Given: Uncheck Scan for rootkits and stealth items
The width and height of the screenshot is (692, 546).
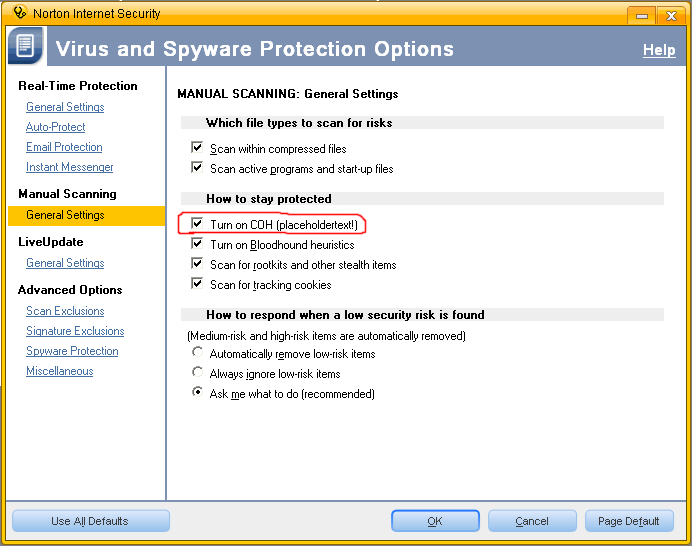Looking at the screenshot, I should coord(197,264).
